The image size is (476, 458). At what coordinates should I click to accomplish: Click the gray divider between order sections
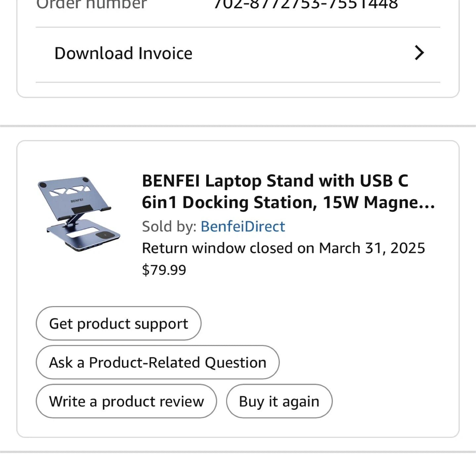pyautogui.click(x=238, y=126)
